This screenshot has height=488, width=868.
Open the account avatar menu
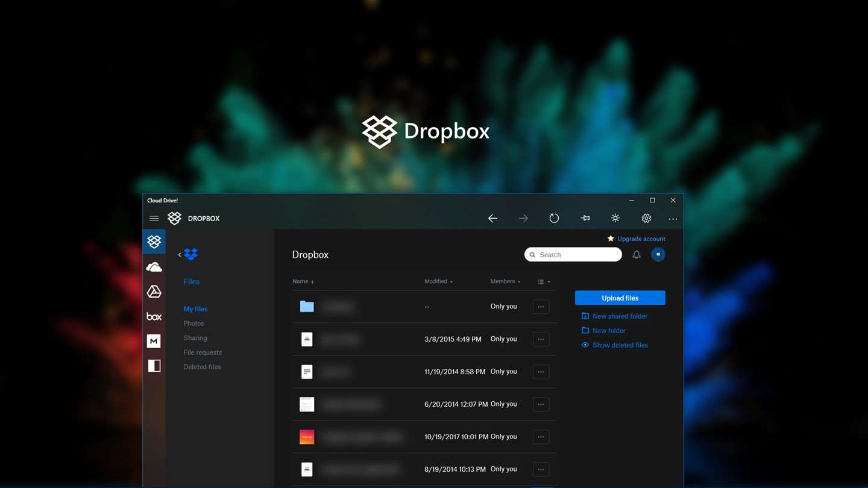click(x=658, y=254)
